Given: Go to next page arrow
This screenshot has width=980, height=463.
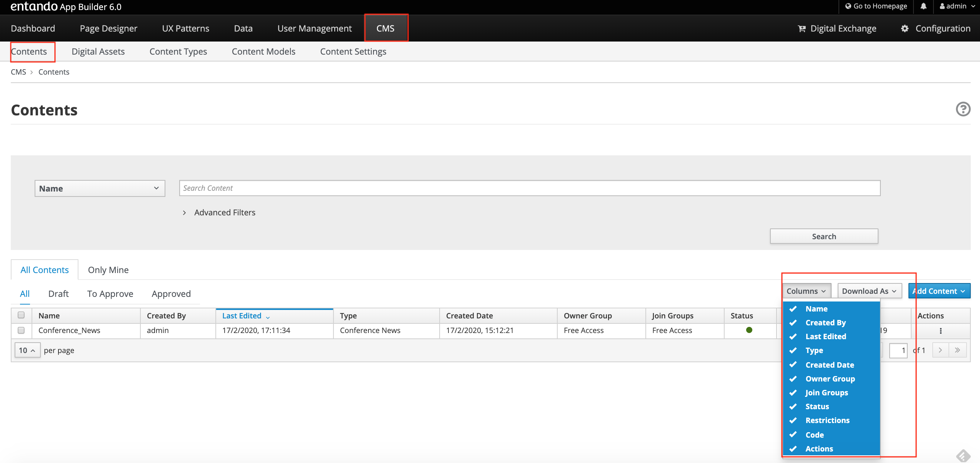Looking at the screenshot, I should coord(940,350).
